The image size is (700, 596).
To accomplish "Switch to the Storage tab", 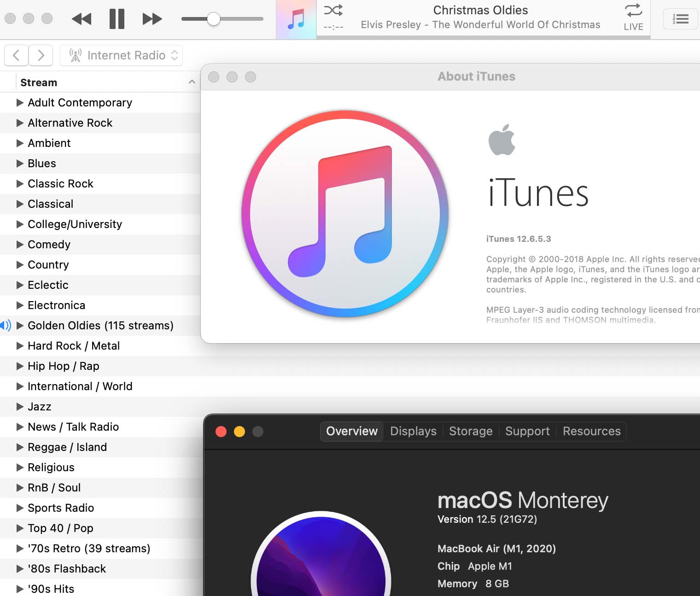I will 471,431.
